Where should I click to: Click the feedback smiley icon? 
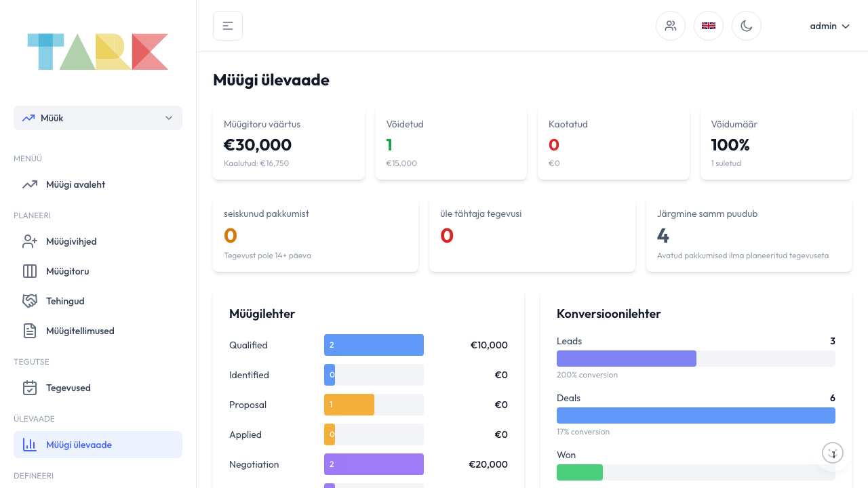pyautogui.click(x=833, y=453)
